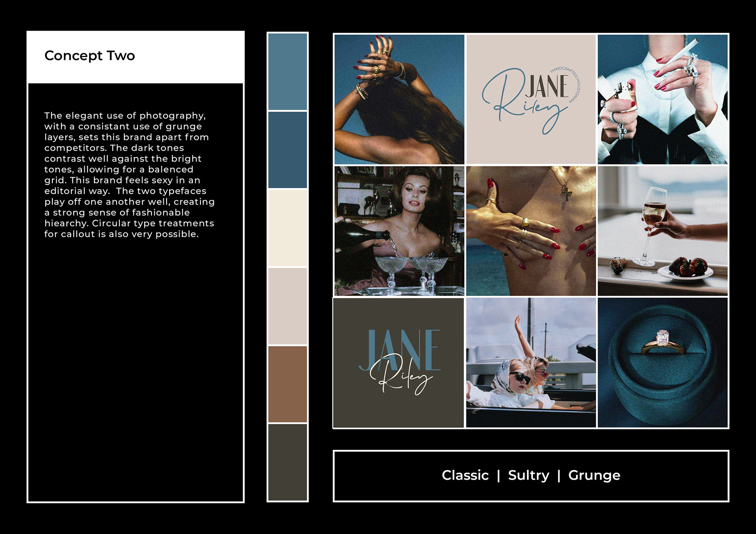Click the word Sultry in the tagline

click(x=528, y=475)
